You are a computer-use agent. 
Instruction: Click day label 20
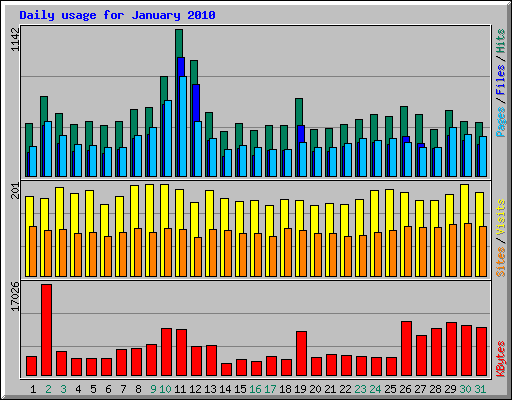click(315, 389)
